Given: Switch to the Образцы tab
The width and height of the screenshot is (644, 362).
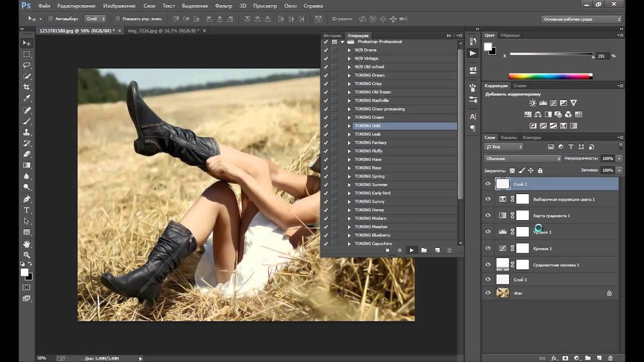Looking at the screenshot, I should pyautogui.click(x=510, y=35).
